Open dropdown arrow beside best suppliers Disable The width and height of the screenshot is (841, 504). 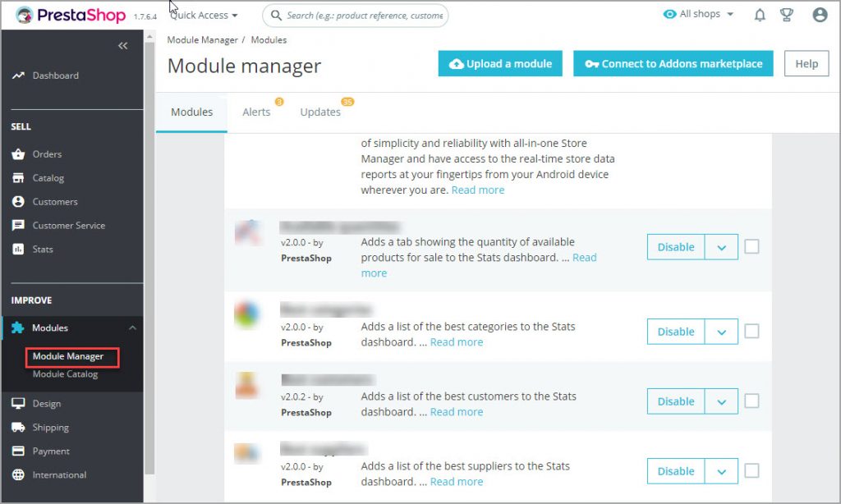tap(721, 471)
